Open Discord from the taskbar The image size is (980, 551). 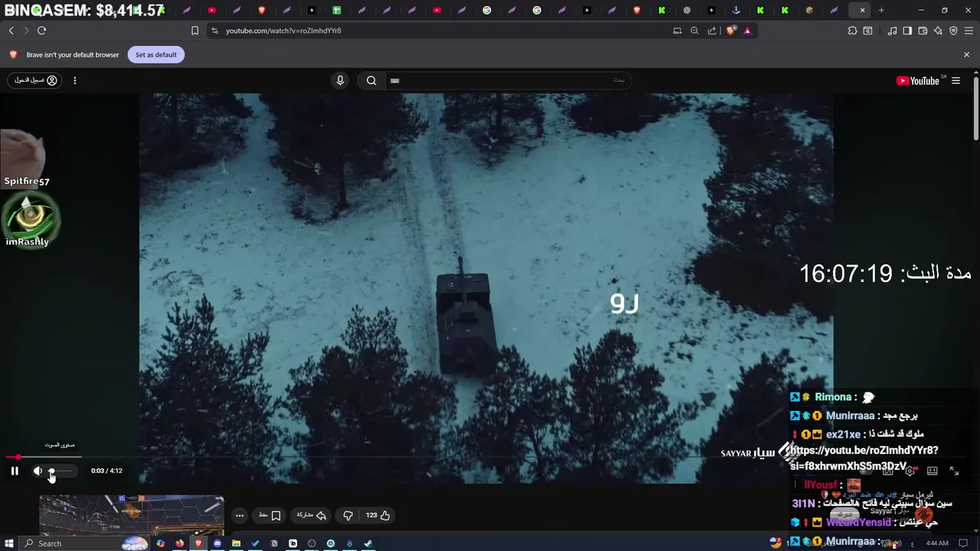pyautogui.click(x=217, y=543)
